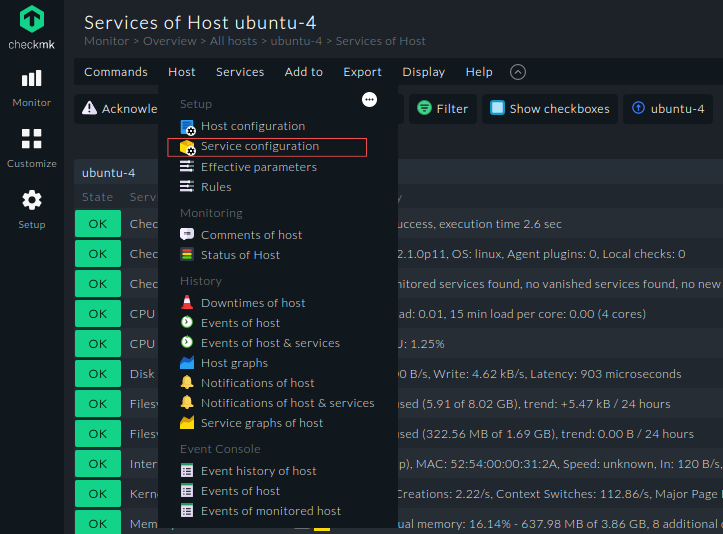This screenshot has height=534, width=723.
Task: Click the Effective parameters icon
Action: (187, 166)
